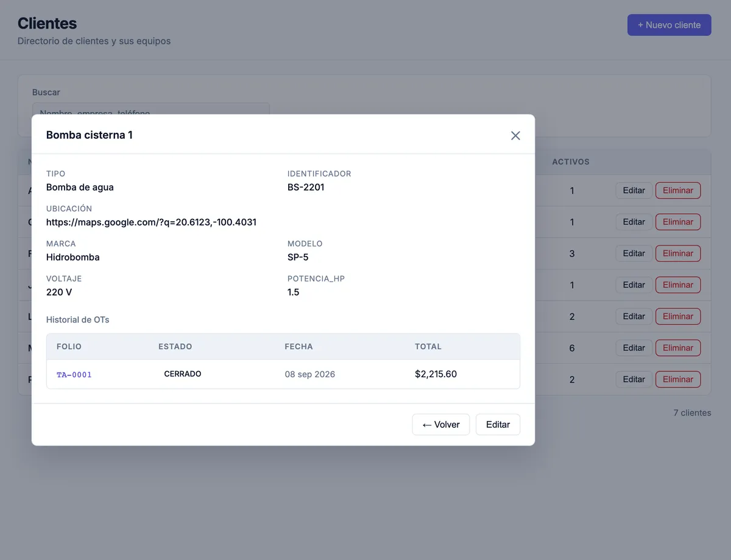
Task: Click the type value Bomba de agua
Action: click(80, 188)
